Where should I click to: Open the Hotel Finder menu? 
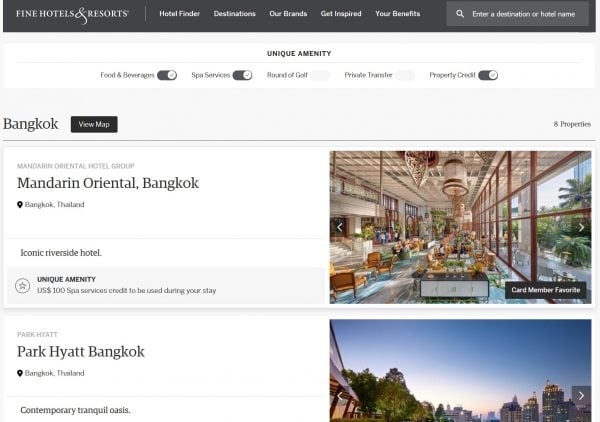point(179,15)
